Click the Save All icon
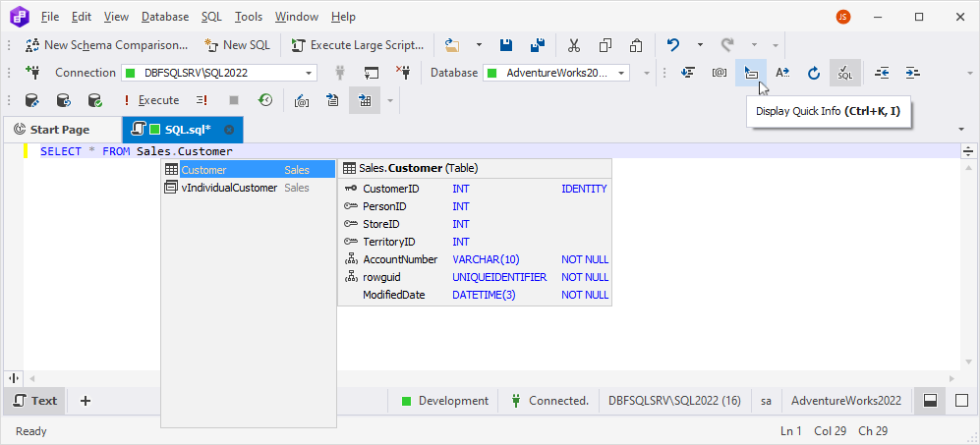Screen dimensions: 980x445 (x=537, y=45)
